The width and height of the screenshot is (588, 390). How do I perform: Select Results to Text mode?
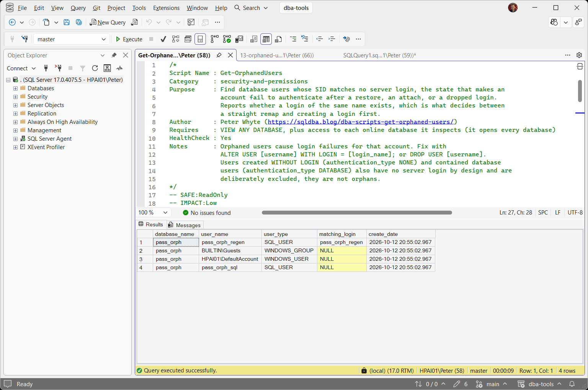click(254, 39)
